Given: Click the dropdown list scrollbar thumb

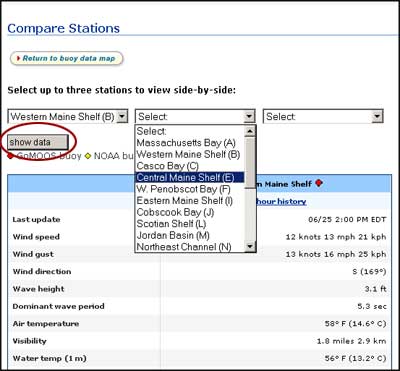Looking at the screenshot, I should [x=250, y=162].
